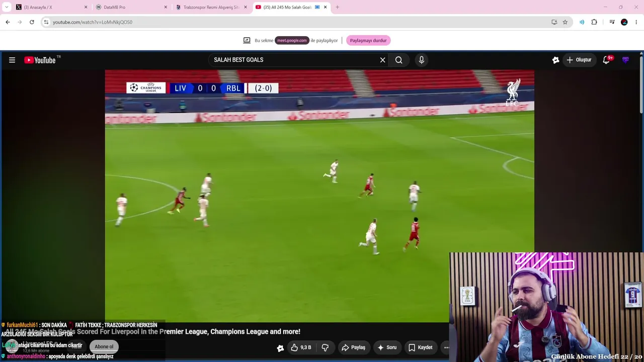Go back with browser back arrow
Viewport: 644px width, 362px height.
pyautogui.click(x=8, y=22)
